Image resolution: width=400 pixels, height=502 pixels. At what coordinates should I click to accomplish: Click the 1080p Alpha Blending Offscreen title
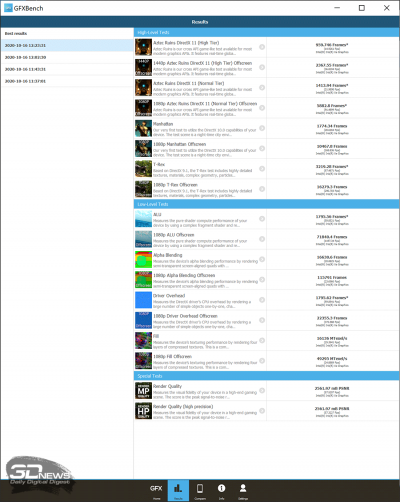click(x=184, y=276)
